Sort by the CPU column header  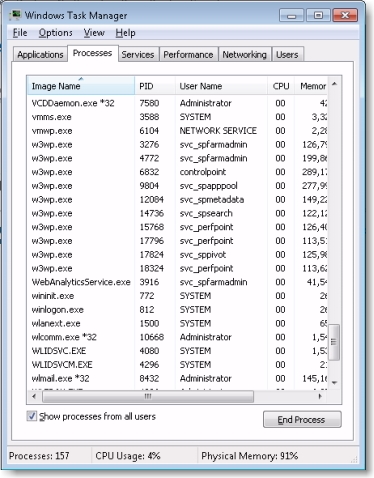(281, 86)
